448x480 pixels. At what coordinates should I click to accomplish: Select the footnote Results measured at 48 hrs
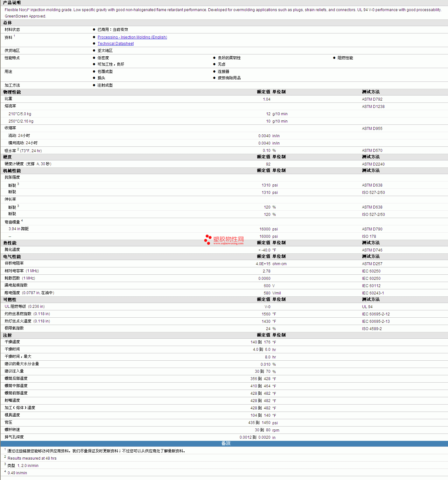coord(32,458)
